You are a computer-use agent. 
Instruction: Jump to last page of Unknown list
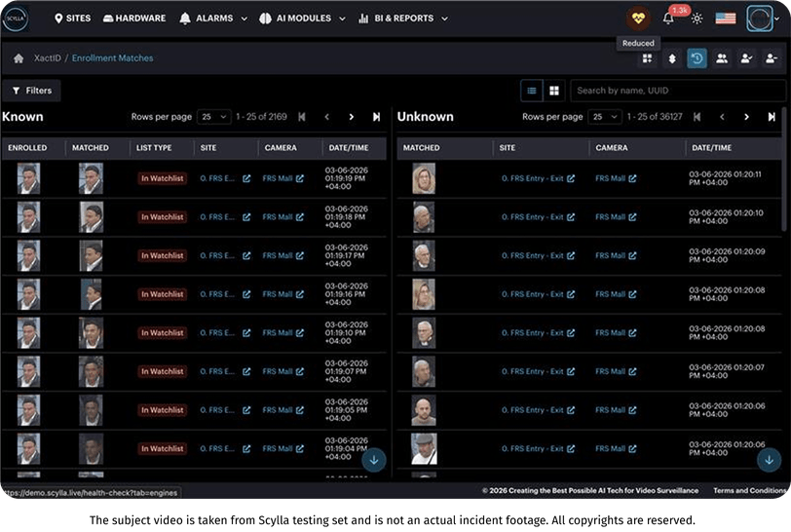pos(772,117)
